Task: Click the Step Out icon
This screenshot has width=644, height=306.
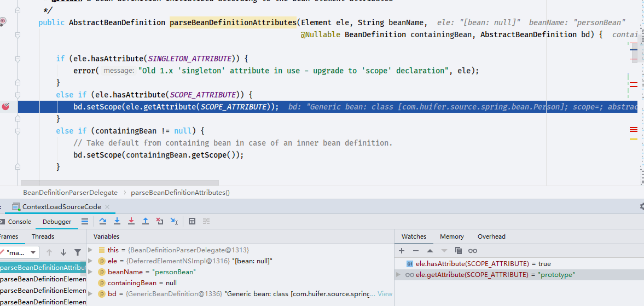Action: 146,221
